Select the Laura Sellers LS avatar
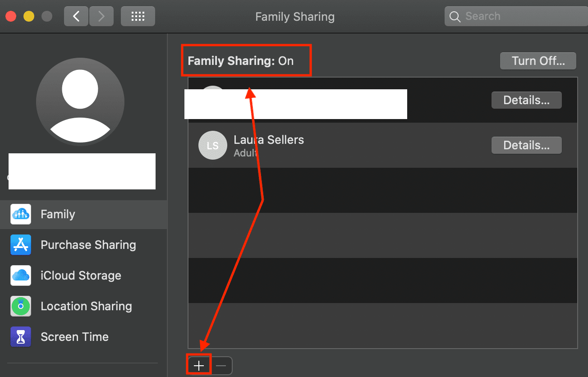 click(212, 145)
